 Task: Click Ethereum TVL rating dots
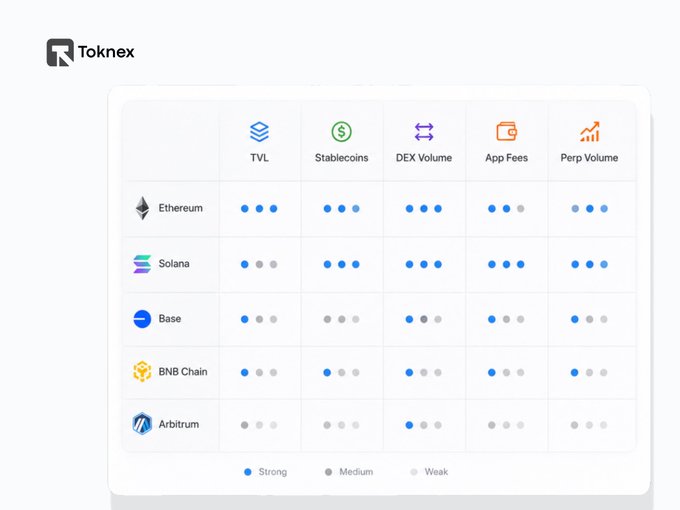259,209
